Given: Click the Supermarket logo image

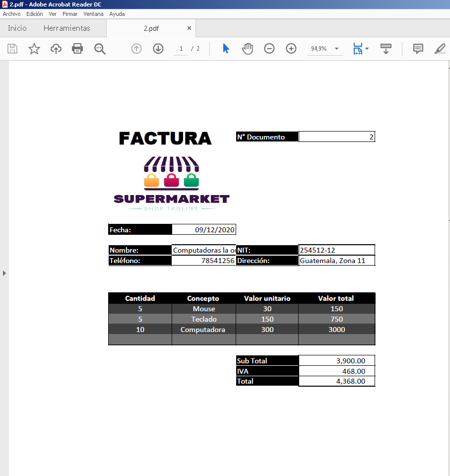Looking at the screenshot, I should [x=172, y=183].
